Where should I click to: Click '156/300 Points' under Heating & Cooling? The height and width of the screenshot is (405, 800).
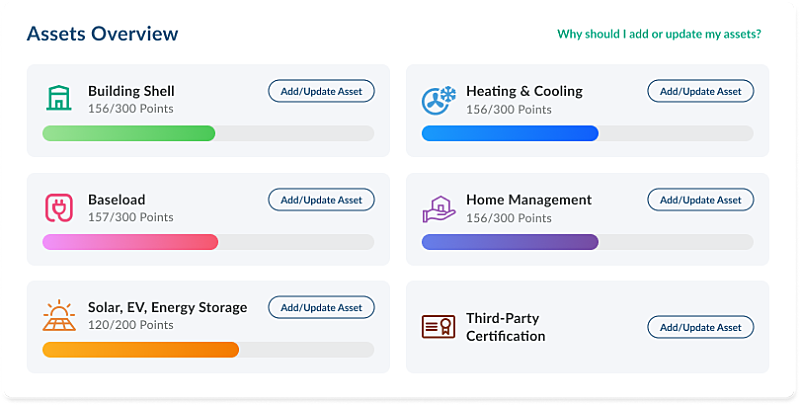click(509, 110)
